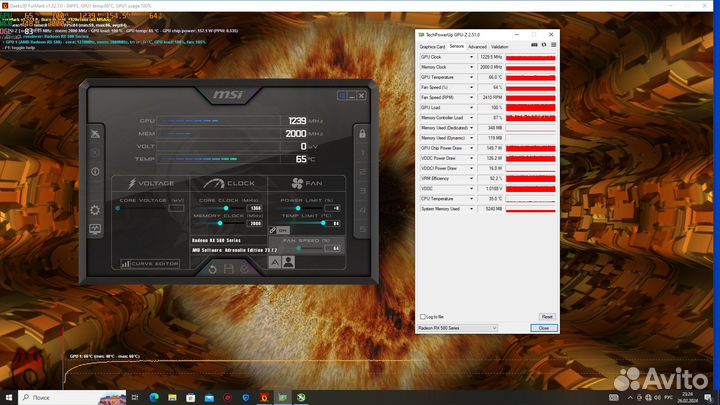Open the notification center in system tray
Screen dimensions: 720x405
(x=709, y=397)
